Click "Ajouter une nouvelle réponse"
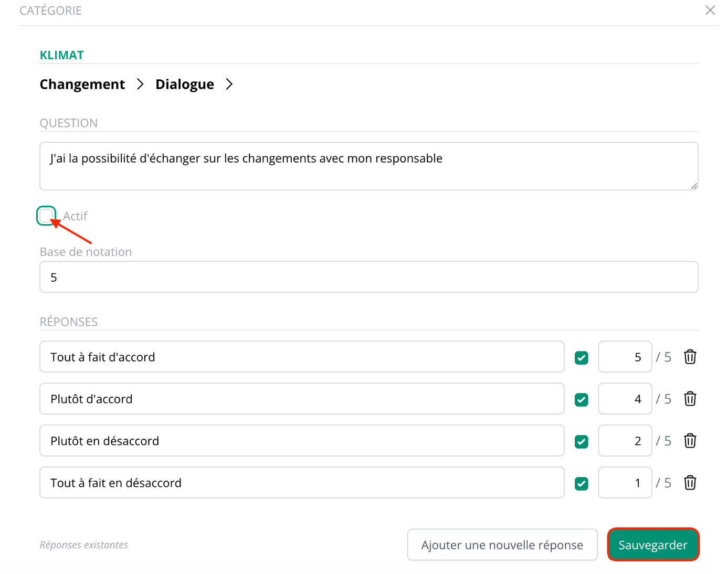 502,545
